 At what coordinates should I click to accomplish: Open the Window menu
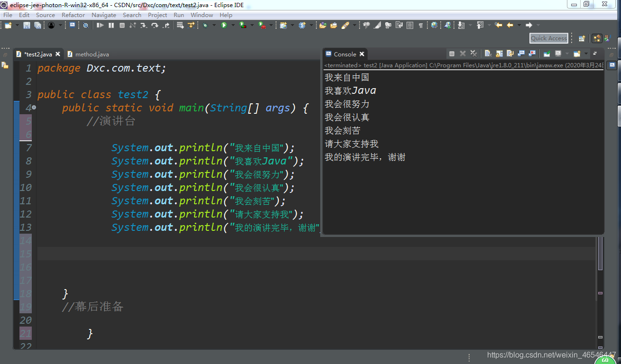pyautogui.click(x=202, y=15)
